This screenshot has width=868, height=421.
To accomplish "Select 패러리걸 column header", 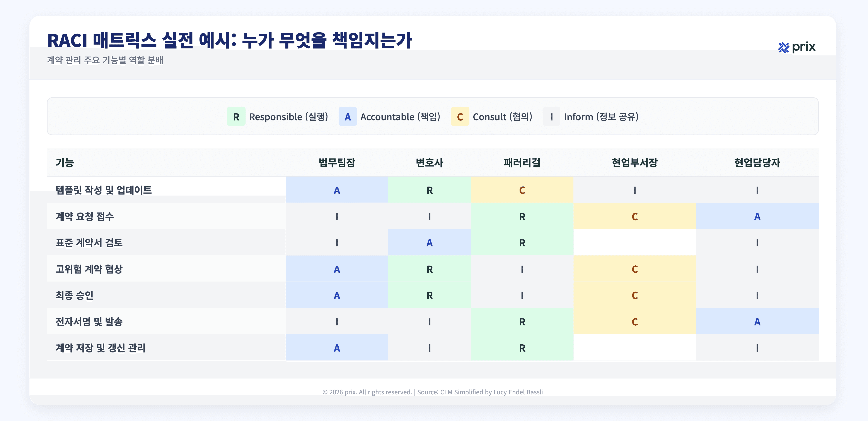I will [522, 163].
